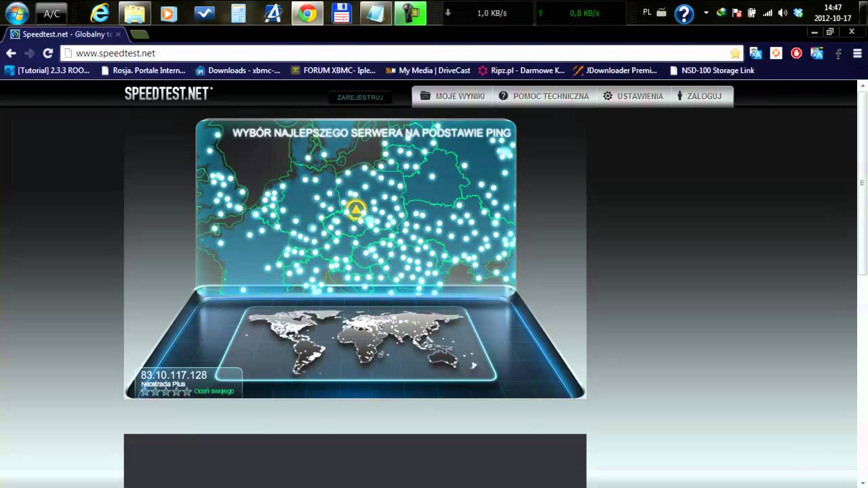Open the volume speaker tray icon
Screen dimensions: 868x488
coord(783,13)
